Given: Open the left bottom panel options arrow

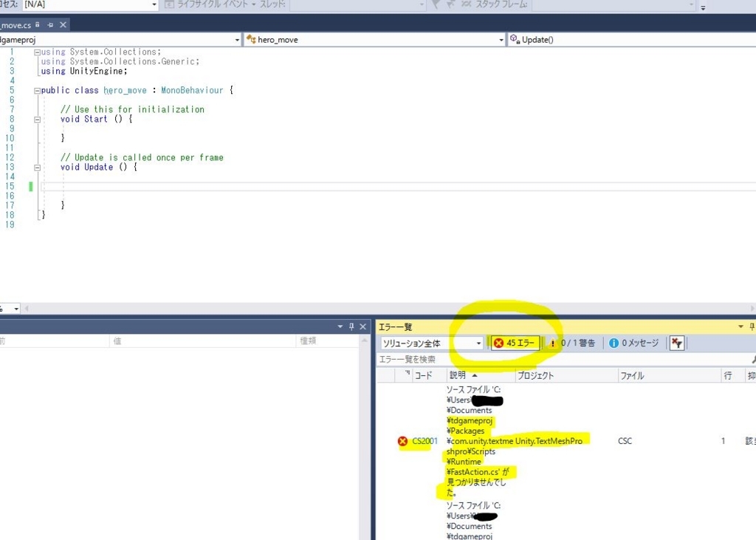Looking at the screenshot, I should click(x=340, y=327).
